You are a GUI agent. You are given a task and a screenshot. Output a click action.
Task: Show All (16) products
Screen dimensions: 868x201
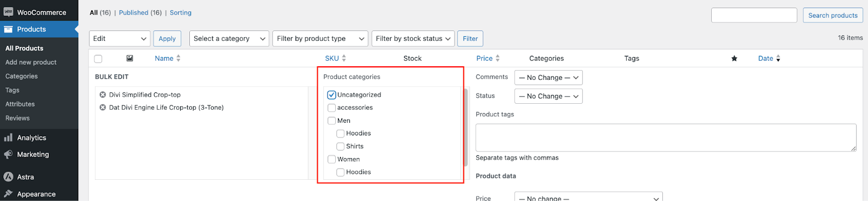100,12
